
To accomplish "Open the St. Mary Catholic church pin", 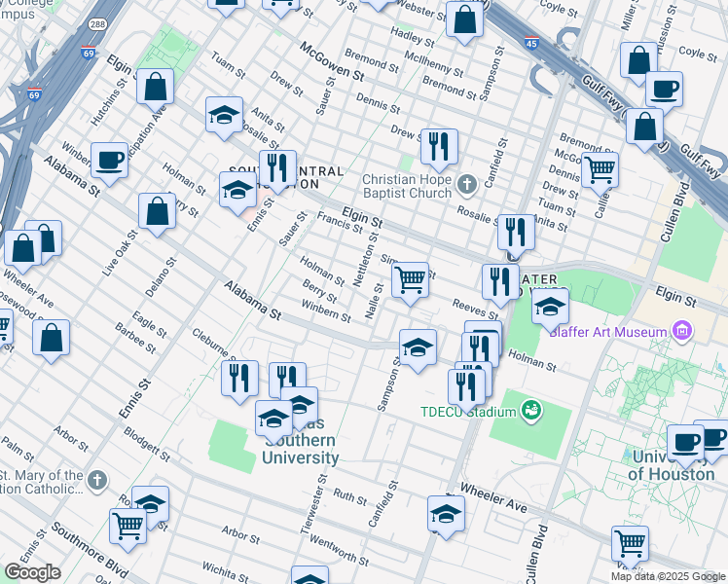I will [x=96, y=479].
